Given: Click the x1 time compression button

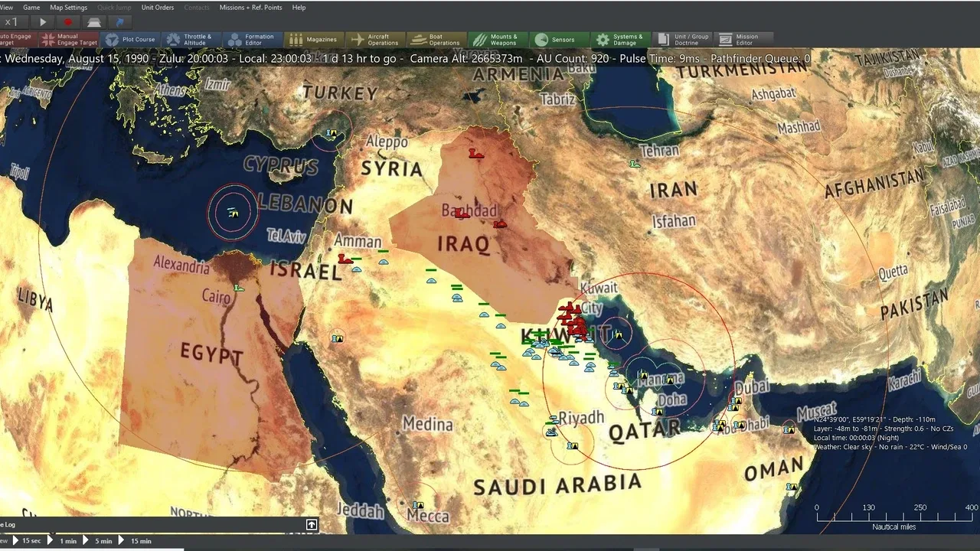Looking at the screenshot, I should (x=11, y=22).
